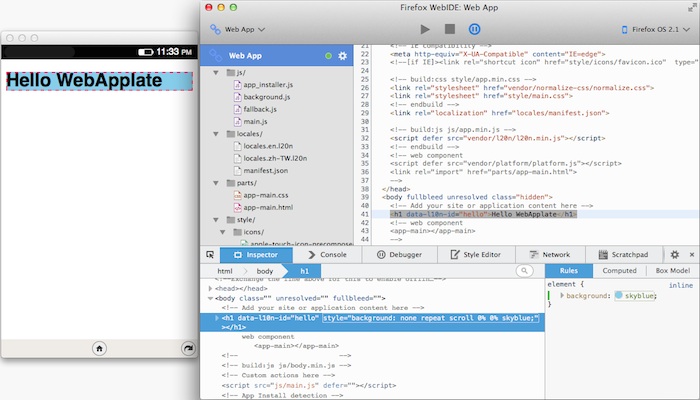Collapse the locales/ folder
The width and height of the screenshot is (700, 400).
tap(215, 133)
